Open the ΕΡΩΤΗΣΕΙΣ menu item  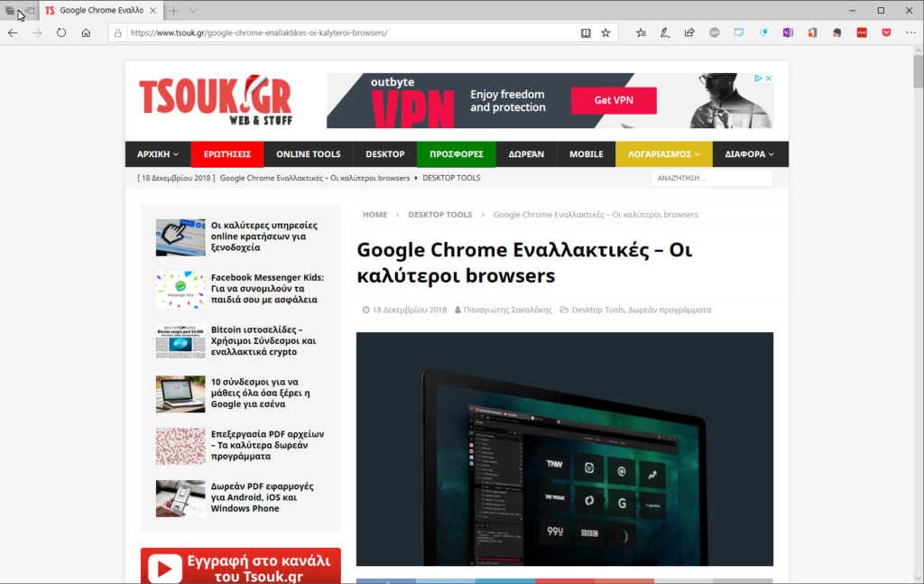pyautogui.click(x=227, y=154)
